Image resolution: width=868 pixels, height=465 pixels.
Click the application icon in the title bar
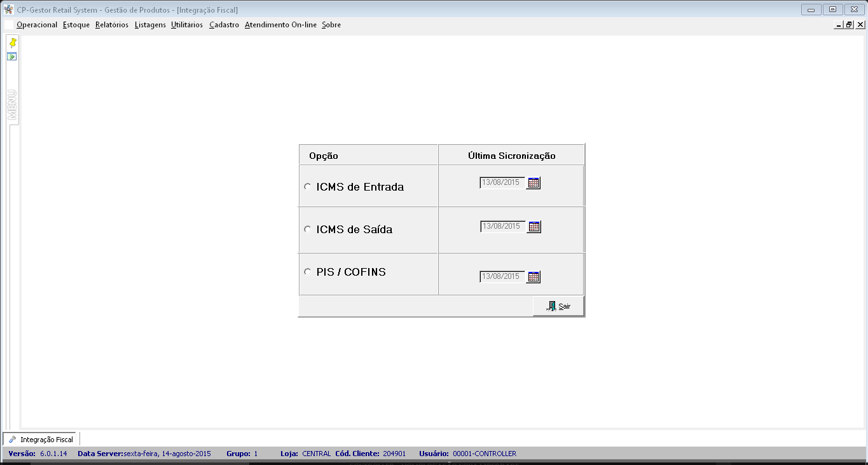pyautogui.click(x=9, y=10)
